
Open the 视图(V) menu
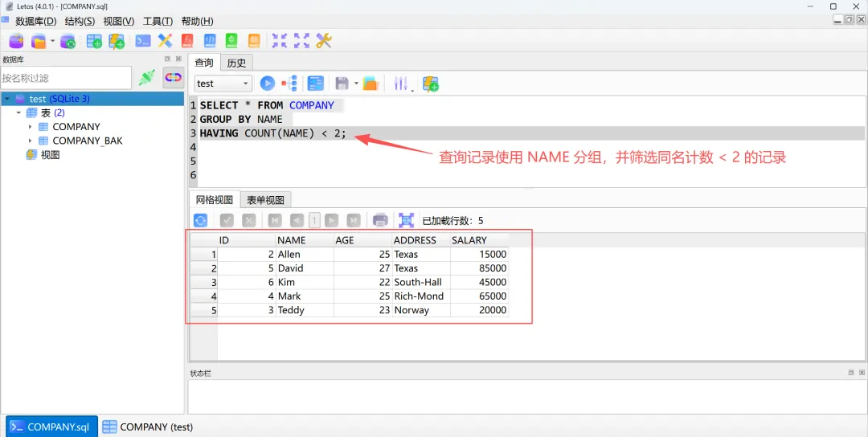coord(118,21)
